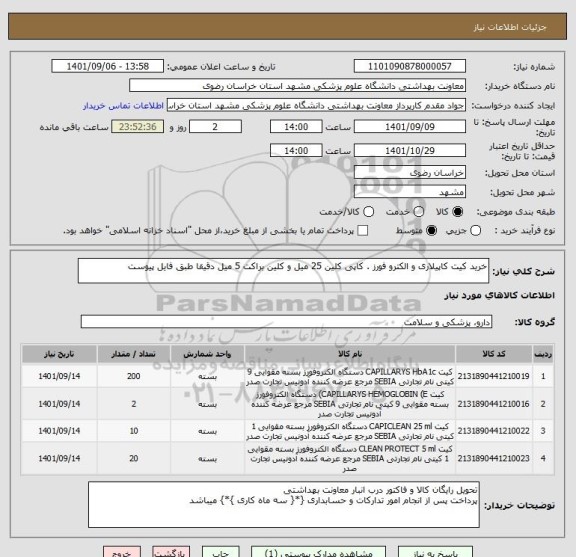This screenshot has width=576, height=557.
Task: Click the quantity 10 cell
Action: [133, 431]
